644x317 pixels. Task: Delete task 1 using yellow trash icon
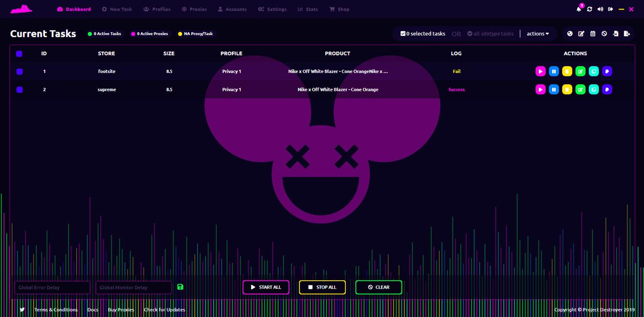pos(567,71)
